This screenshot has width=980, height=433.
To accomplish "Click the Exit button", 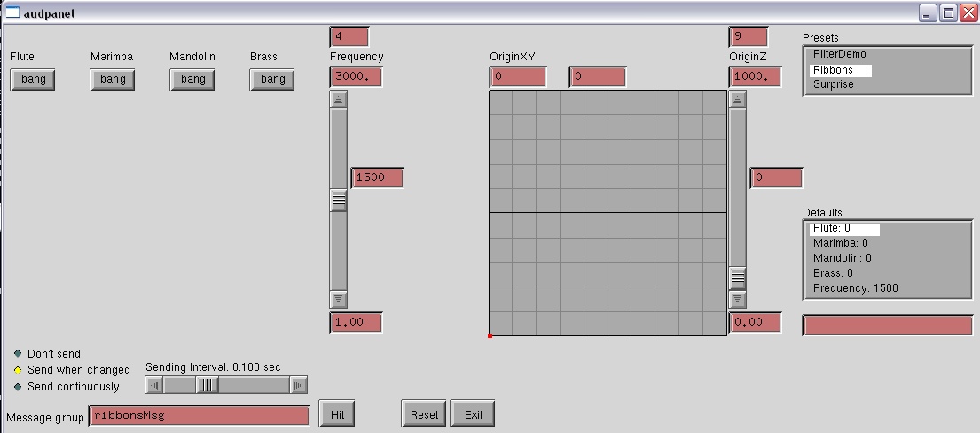I will click(x=474, y=414).
